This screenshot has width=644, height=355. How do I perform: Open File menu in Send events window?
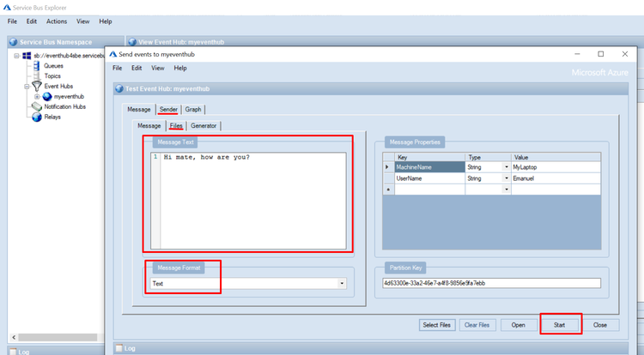(118, 68)
